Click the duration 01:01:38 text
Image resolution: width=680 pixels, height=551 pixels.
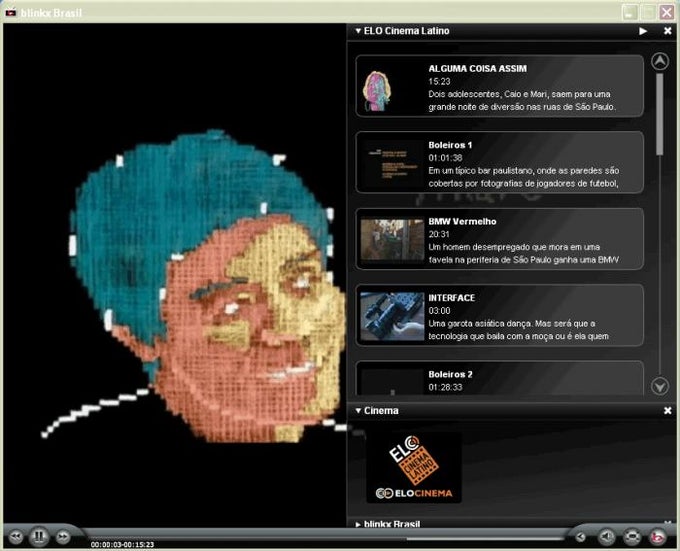(x=445, y=158)
